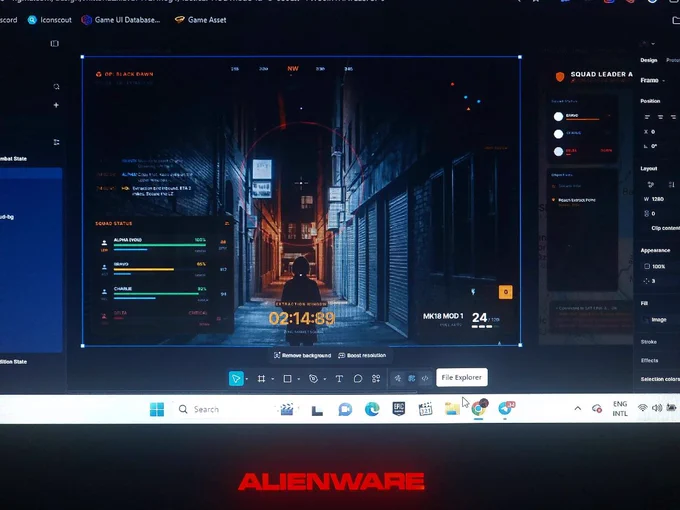Click align horizontal centers icon
The image size is (680, 510).
[660, 117]
